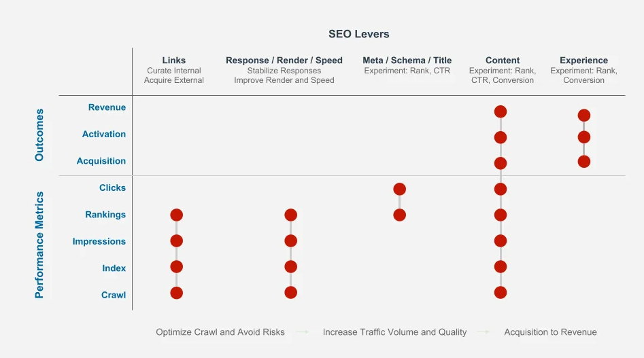Select the Experience column header

point(583,60)
